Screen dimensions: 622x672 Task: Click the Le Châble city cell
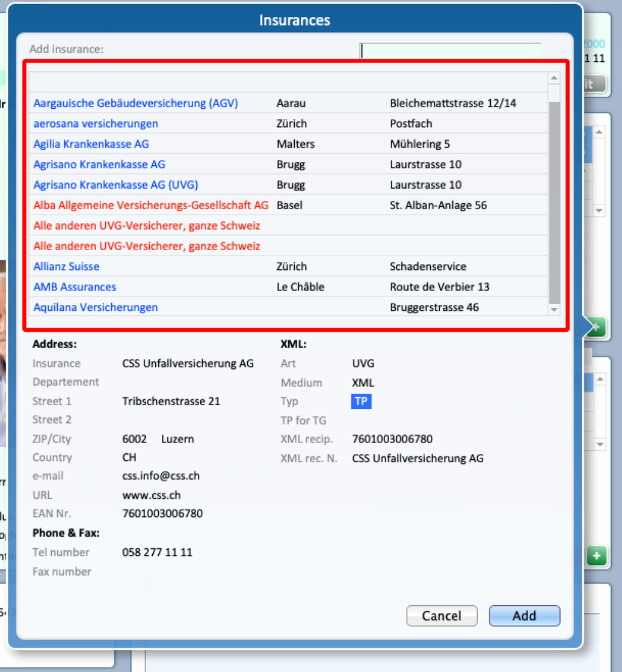coord(300,287)
